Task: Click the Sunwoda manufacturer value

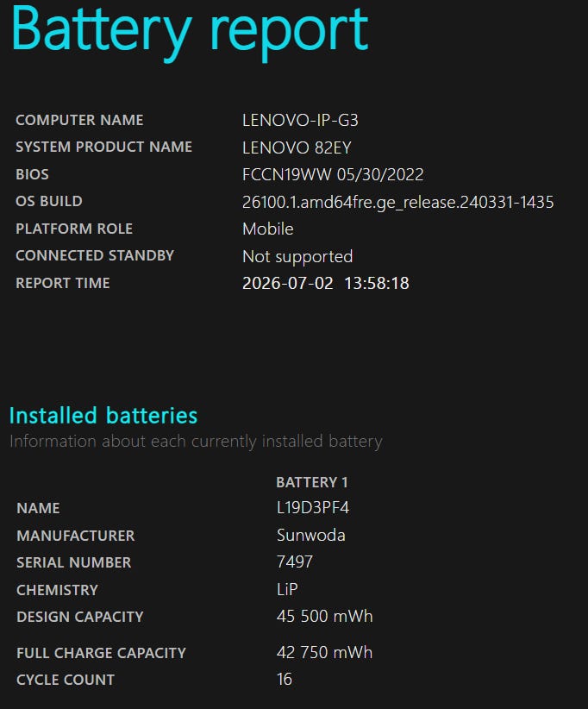Action: click(311, 536)
